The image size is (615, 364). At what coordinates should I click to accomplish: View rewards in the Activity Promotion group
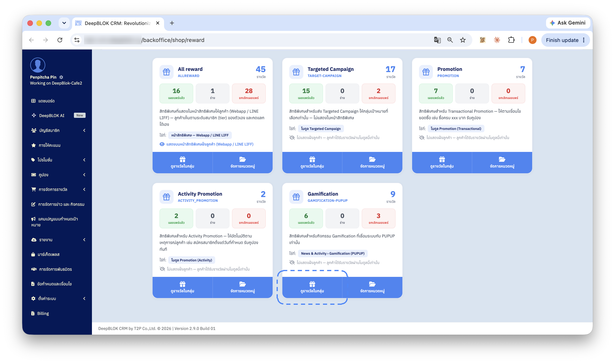click(182, 287)
